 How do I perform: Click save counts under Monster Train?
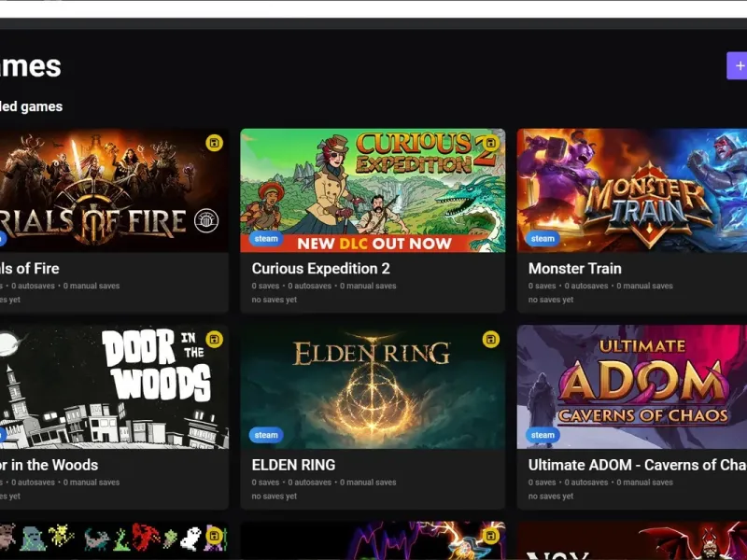[600, 286]
